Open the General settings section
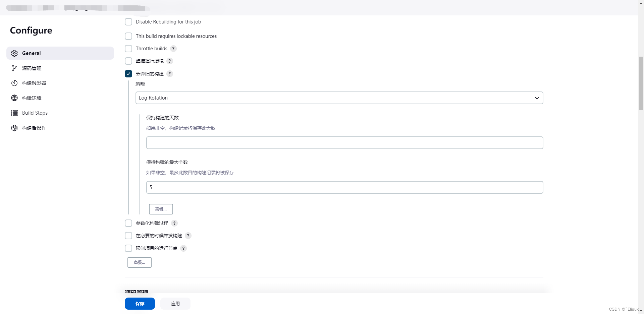The width and height of the screenshot is (644, 314). pyautogui.click(x=31, y=53)
